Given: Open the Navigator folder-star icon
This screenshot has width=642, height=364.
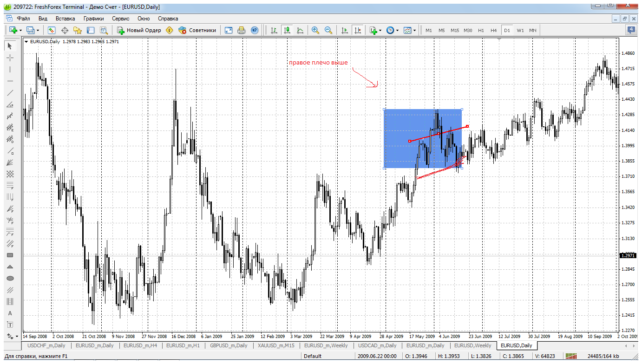Looking at the screenshot, I should pyautogui.click(x=78, y=30).
